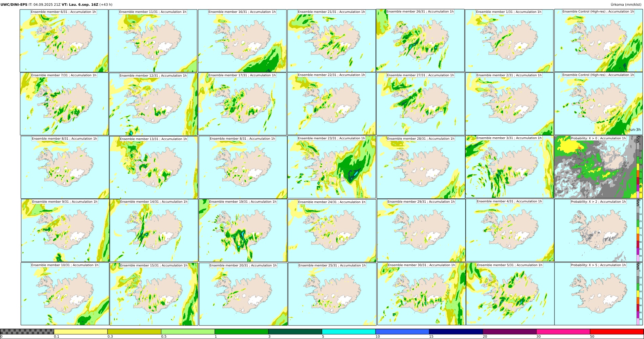Click the pink 30–50 legend swatch
The height and width of the screenshot is (339, 644).
[563, 332]
